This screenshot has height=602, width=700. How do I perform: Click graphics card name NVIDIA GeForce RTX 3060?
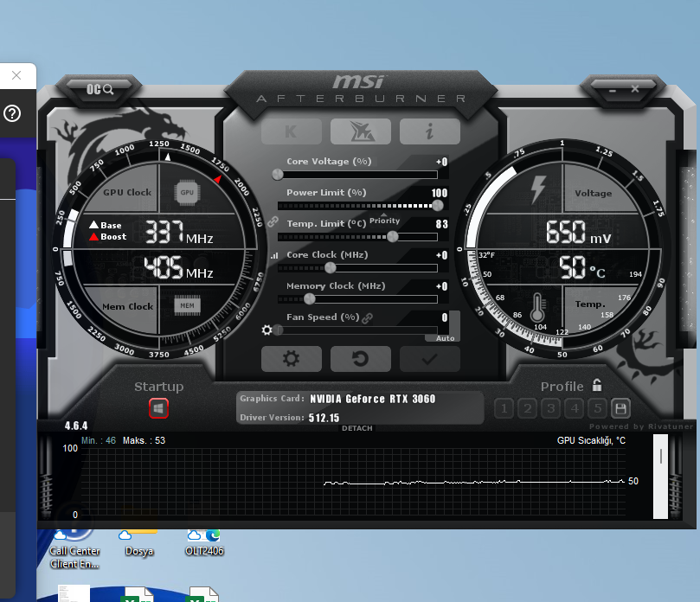[x=372, y=399]
